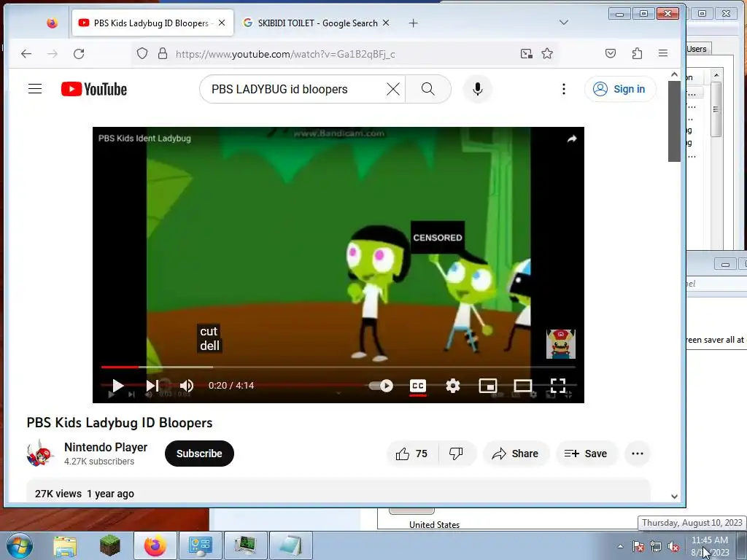Save page to Pocket

pos(611,53)
